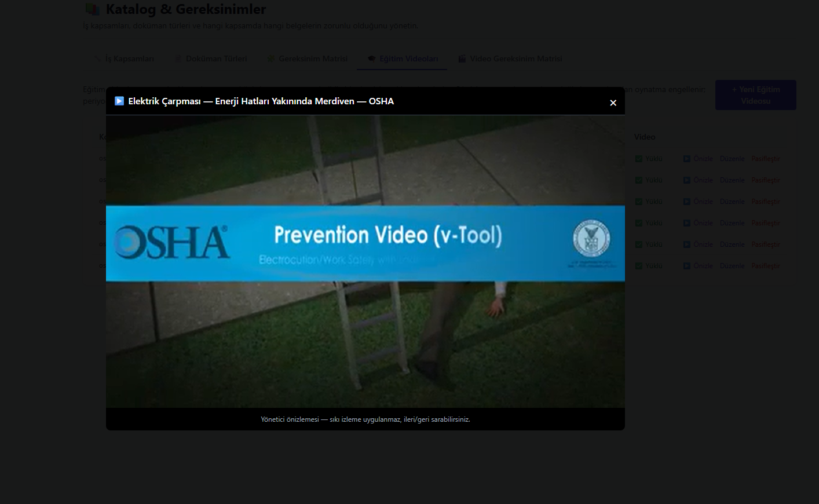The width and height of the screenshot is (819, 504).
Task: Show the Video Gereksinim Matrisi tab
Action: coord(510,59)
